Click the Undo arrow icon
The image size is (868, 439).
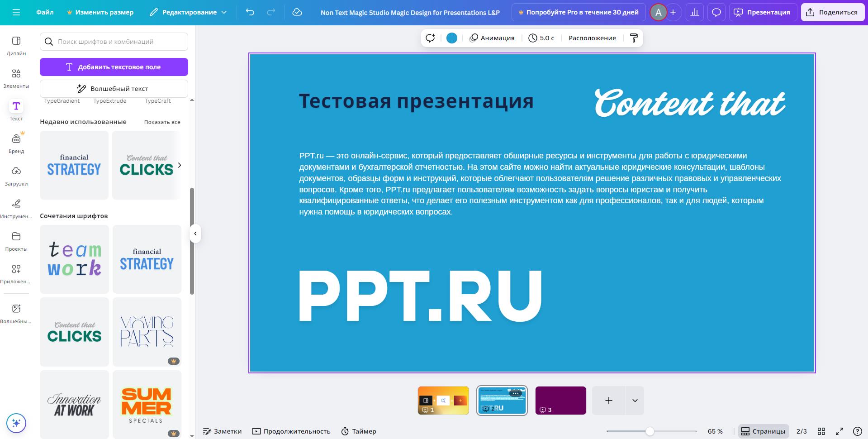coord(250,12)
